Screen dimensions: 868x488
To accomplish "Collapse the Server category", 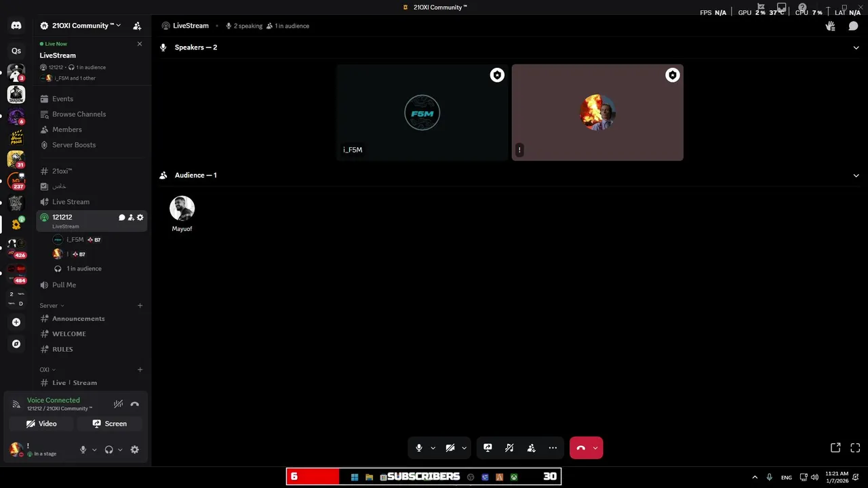I will tap(52, 306).
